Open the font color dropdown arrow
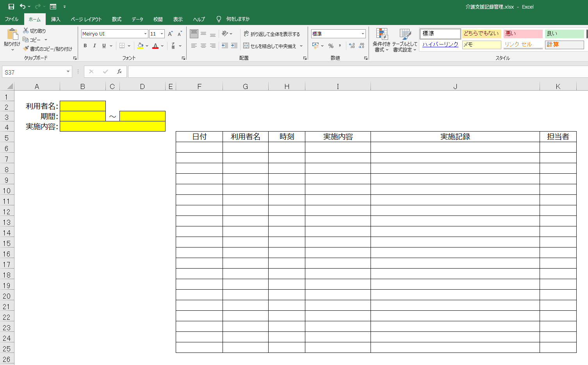 [162, 46]
